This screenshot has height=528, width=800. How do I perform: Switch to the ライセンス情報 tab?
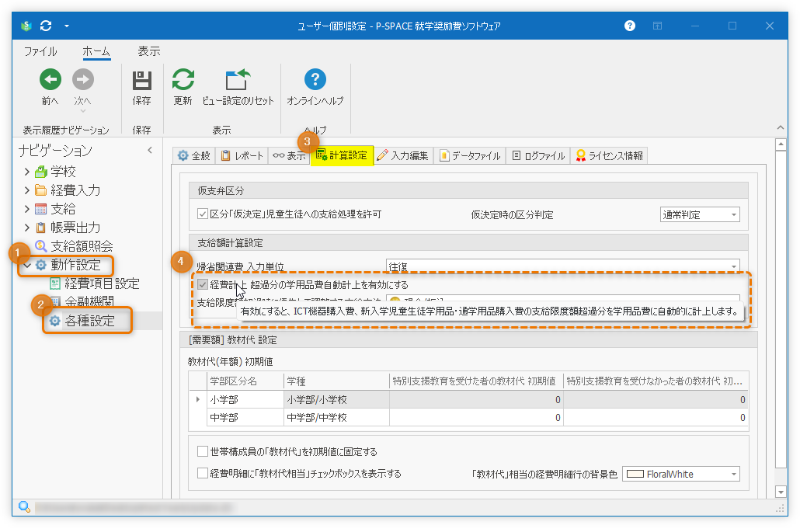pos(609,156)
